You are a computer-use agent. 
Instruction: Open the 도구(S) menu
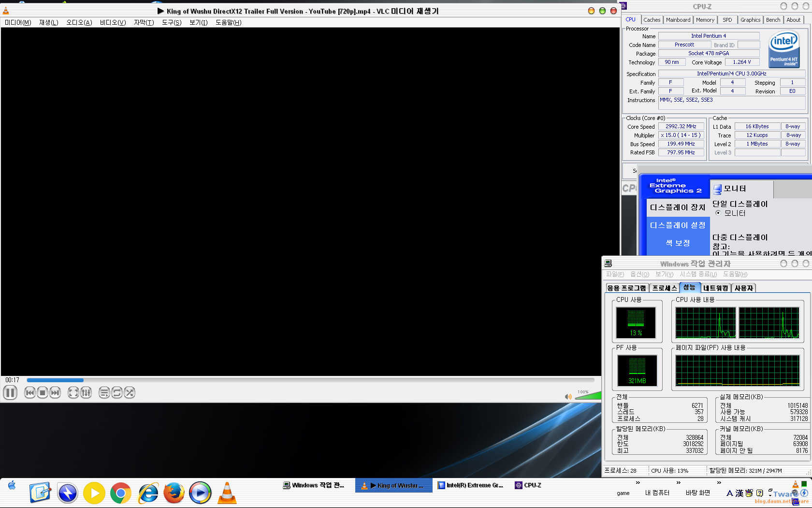pyautogui.click(x=172, y=23)
